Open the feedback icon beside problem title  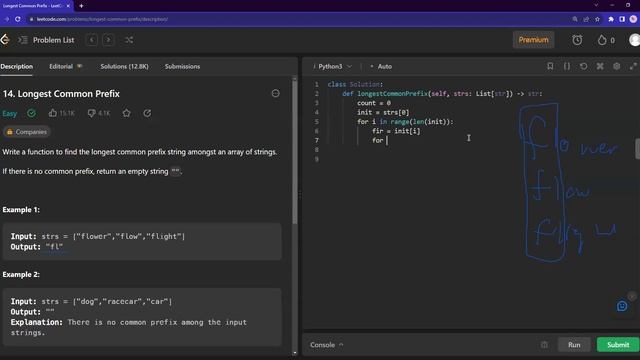[x=276, y=93]
